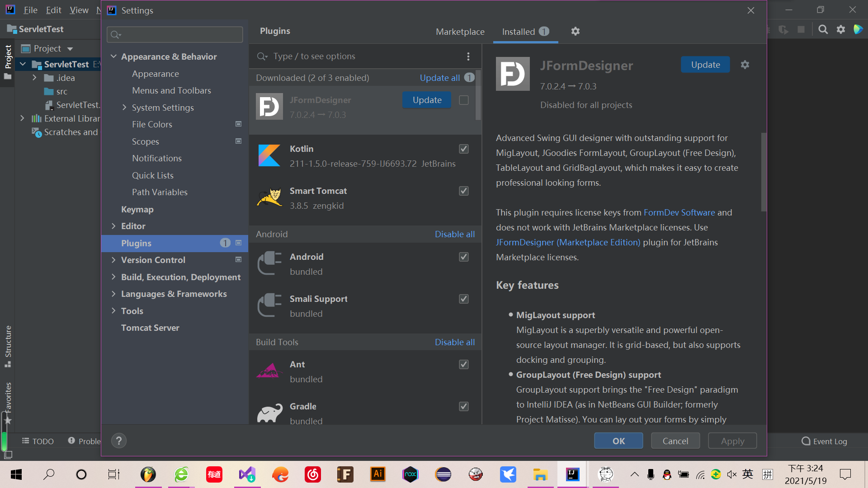Image resolution: width=868 pixels, height=488 pixels.
Task: Click the help question mark button
Action: 119,441
